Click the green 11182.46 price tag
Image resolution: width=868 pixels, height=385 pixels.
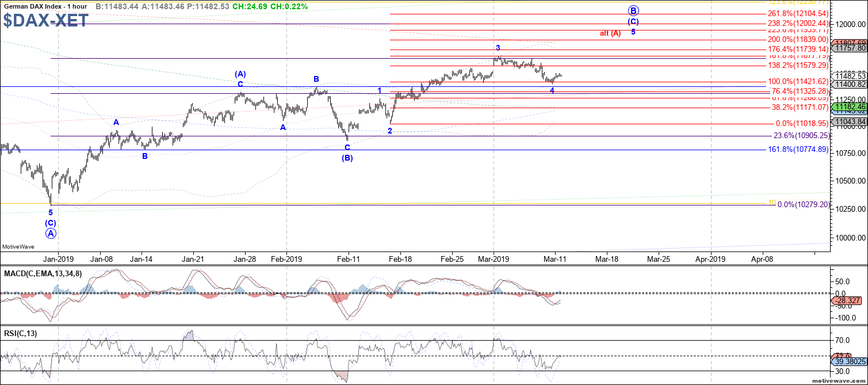pos(849,107)
